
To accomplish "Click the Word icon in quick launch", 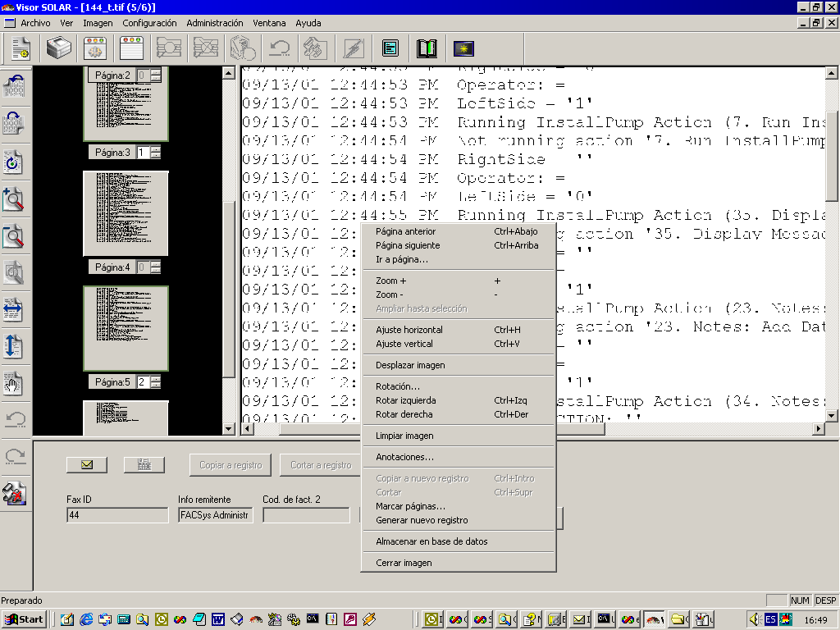I will [x=217, y=619].
